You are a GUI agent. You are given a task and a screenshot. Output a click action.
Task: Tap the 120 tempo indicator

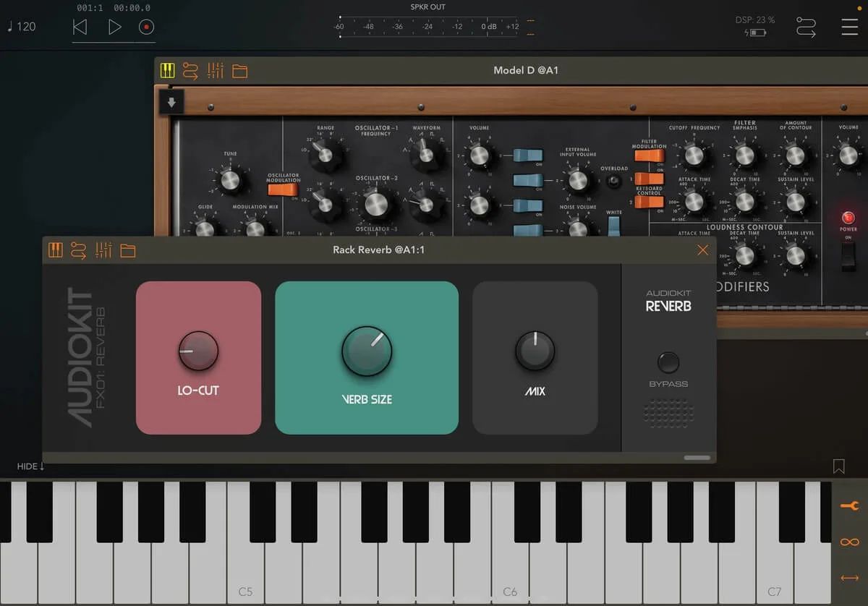[x=21, y=27]
